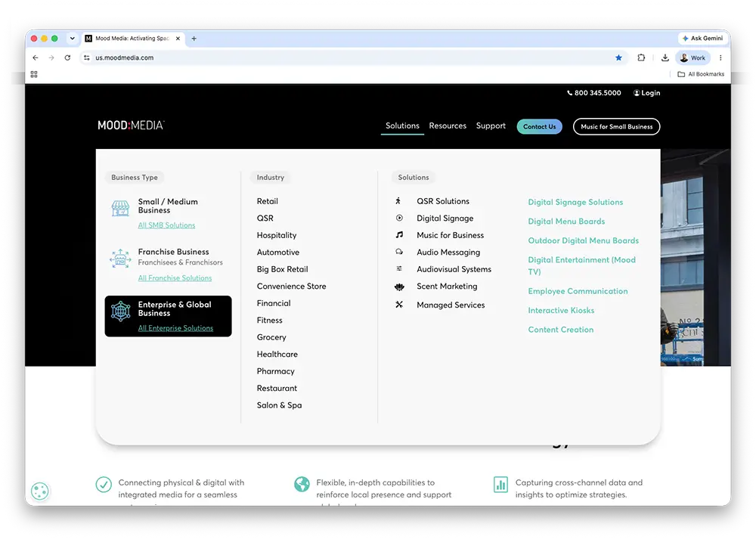Open the browser downloads icon
Image resolution: width=756 pixels, height=539 pixels.
tap(665, 58)
